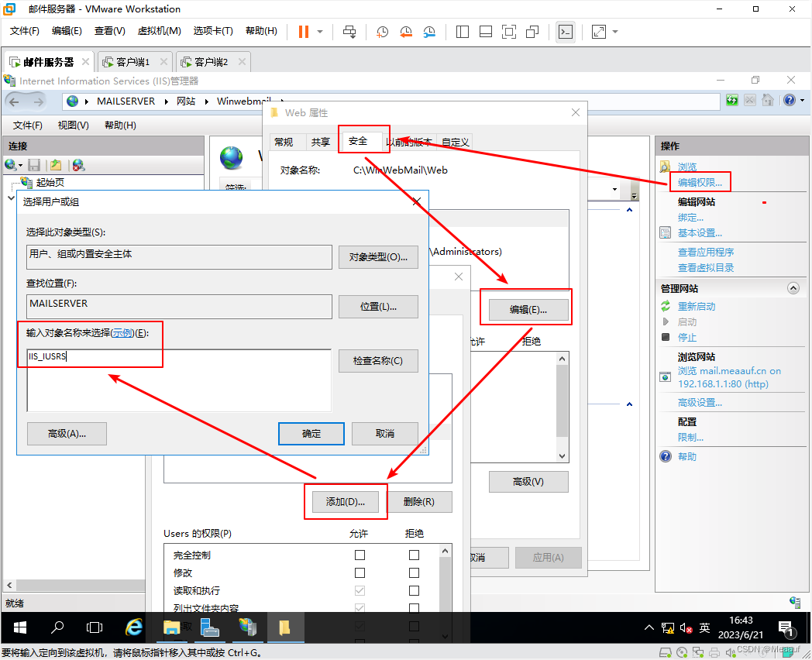Open VMware 选项卡(T) menu
812x660 pixels.
[213, 31]
